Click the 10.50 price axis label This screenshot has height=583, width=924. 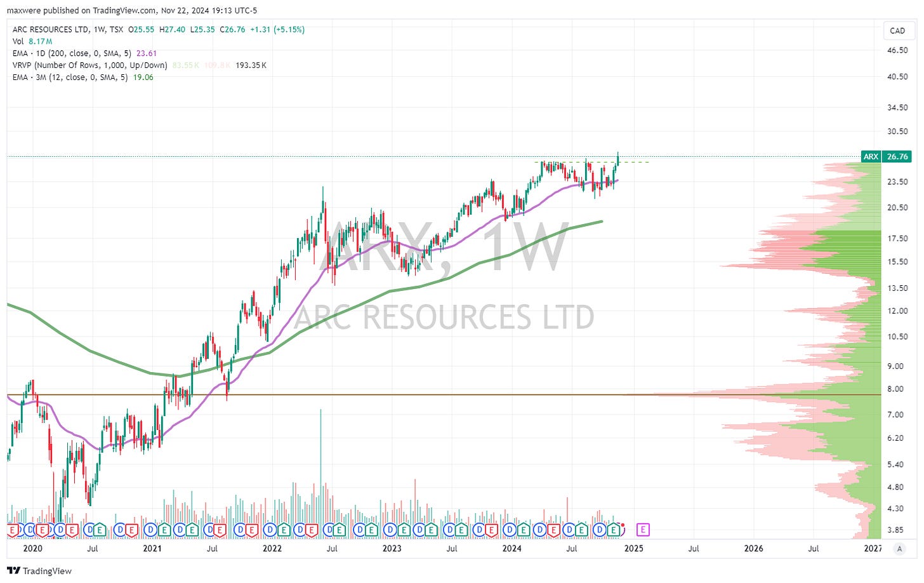897,337
